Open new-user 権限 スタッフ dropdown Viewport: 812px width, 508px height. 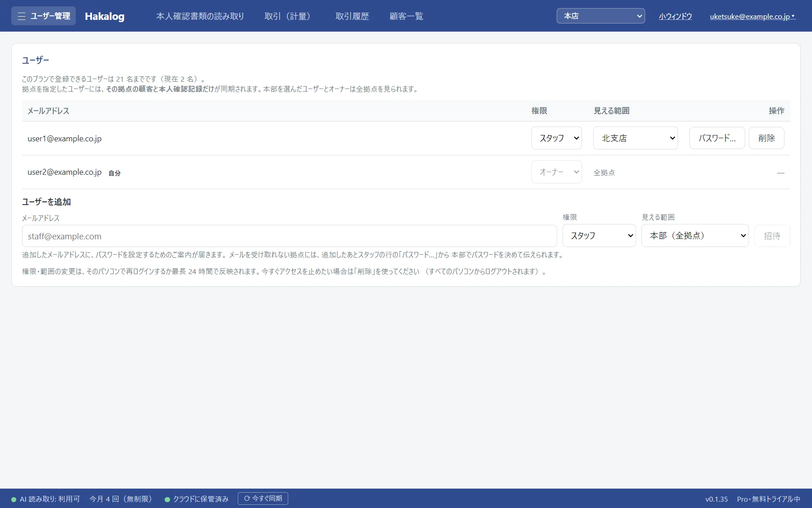click(x=599, y=236)
